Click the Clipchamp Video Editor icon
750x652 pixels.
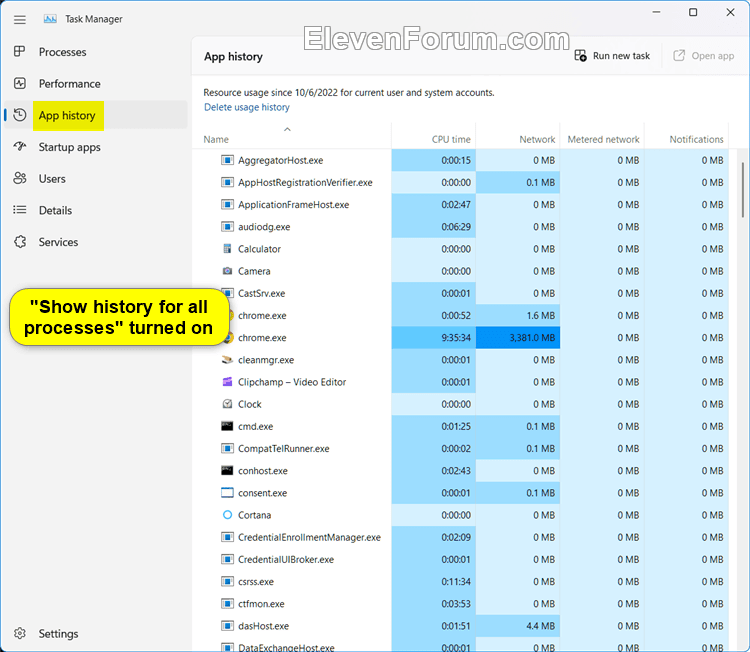(227, 382)
